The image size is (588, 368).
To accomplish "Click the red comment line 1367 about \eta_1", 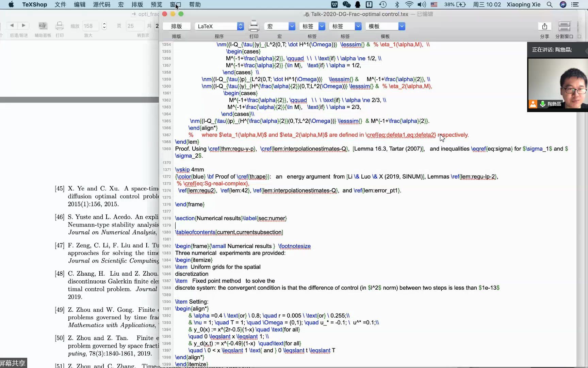I will (x=329, y=135).
